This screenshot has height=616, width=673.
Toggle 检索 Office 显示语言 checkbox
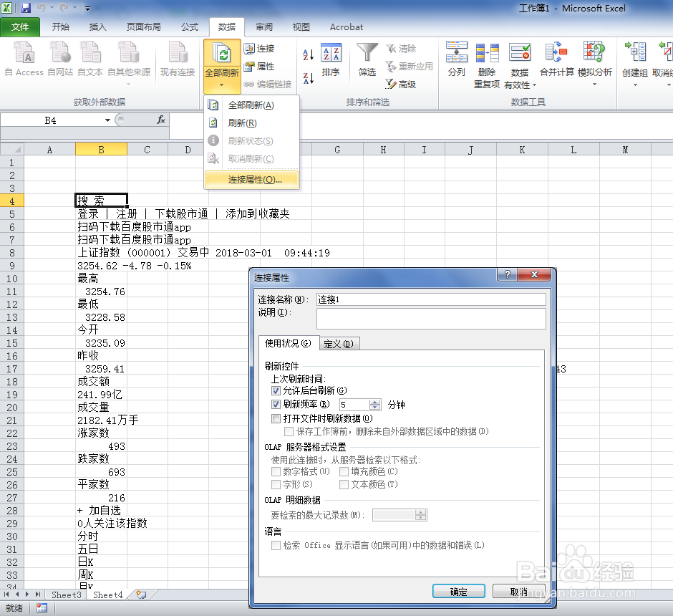(276, 546)
